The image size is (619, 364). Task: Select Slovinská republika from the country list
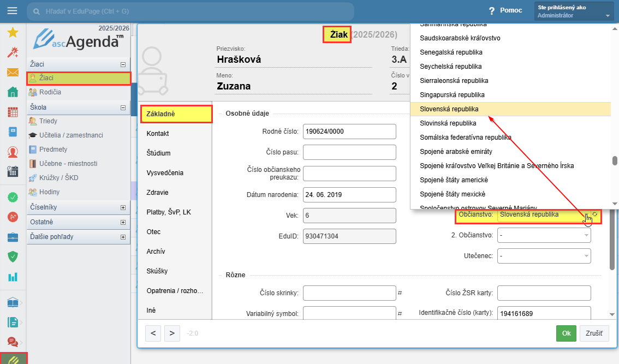(448, 123)
